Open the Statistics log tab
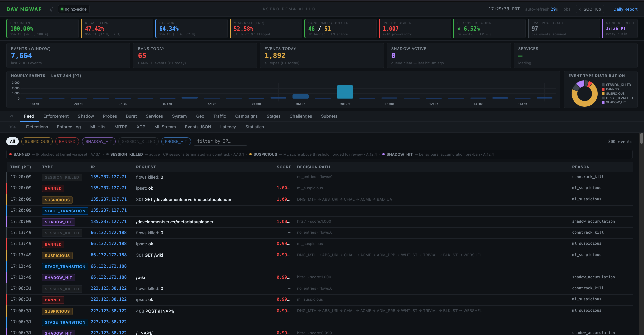 pos(255,127)
